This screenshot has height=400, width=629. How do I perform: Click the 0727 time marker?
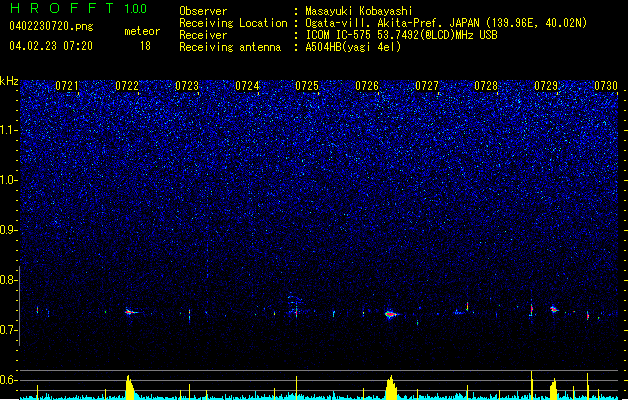(x=427, y=86)
